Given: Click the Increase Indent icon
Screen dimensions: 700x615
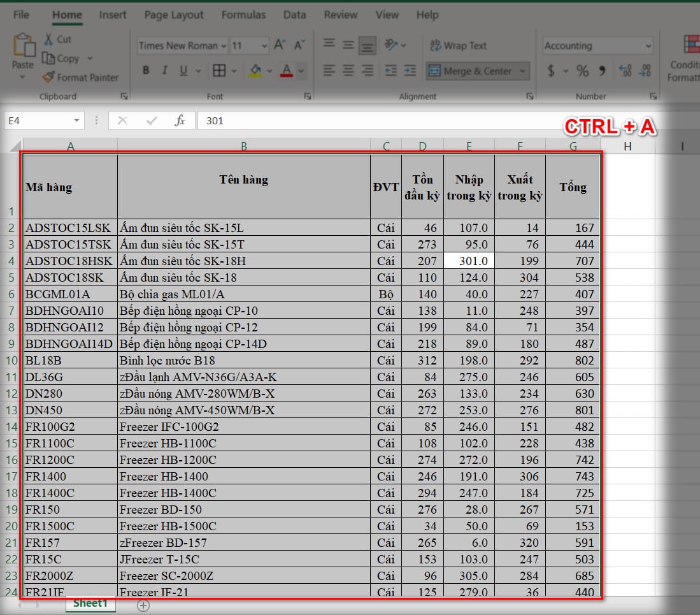Looking at the screenshot, I should click(410, 71).
